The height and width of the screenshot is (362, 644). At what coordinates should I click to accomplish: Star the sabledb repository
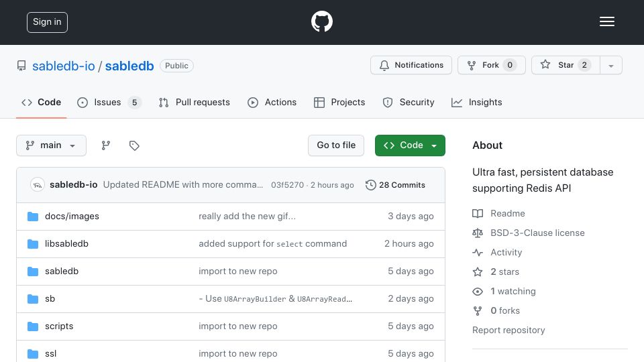point(566,65)
